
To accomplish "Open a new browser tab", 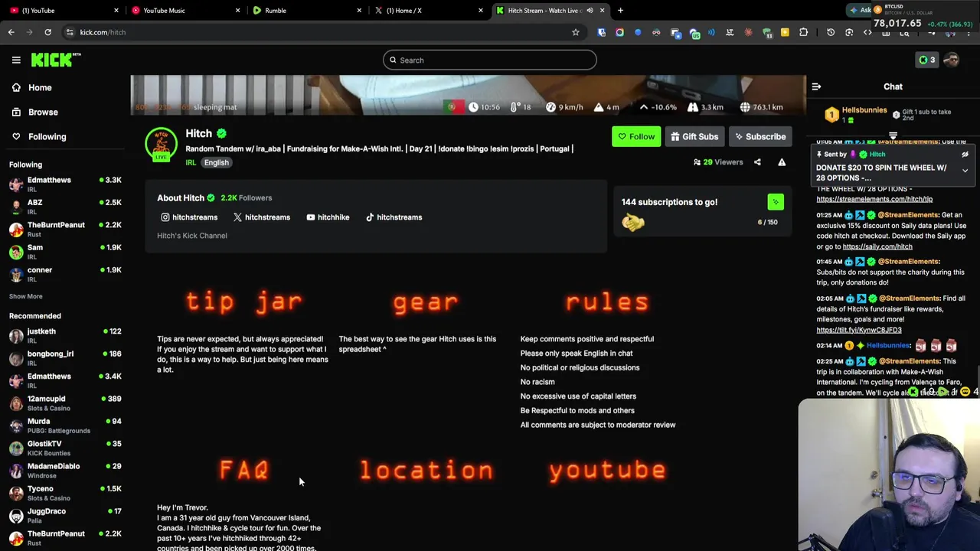I will point(620,11).
